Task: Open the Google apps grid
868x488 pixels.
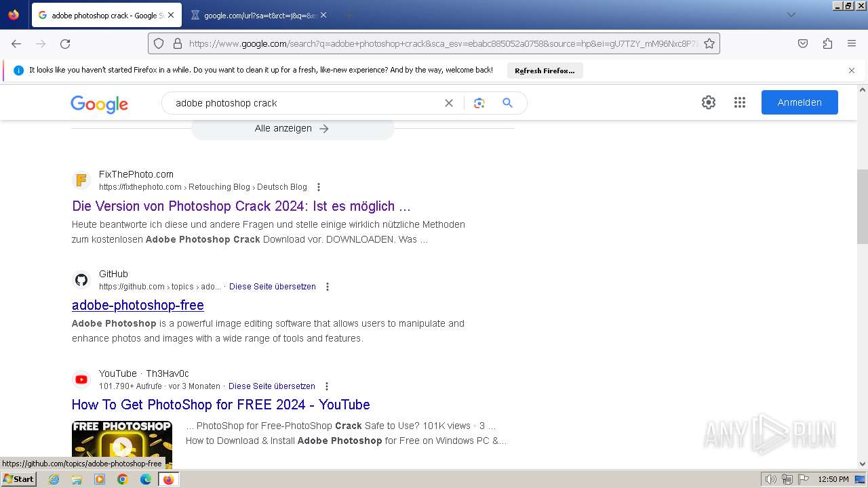Action: [x=740, y=102]
